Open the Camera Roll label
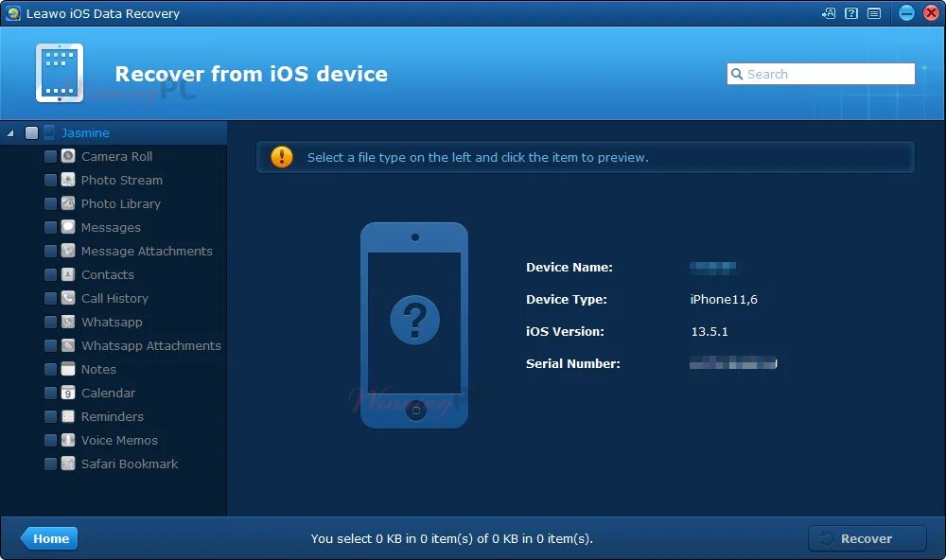The width and height of the screenshot is (946, 560). point(116,156)
